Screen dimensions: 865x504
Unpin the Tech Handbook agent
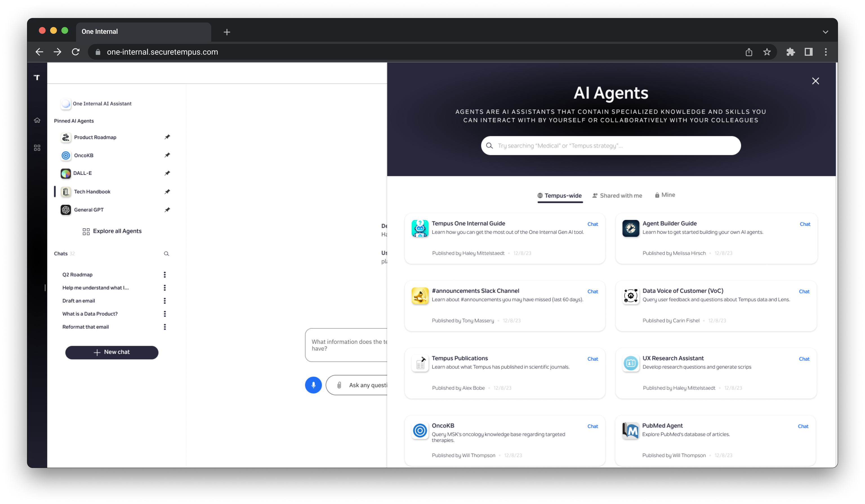click(167, 191)
